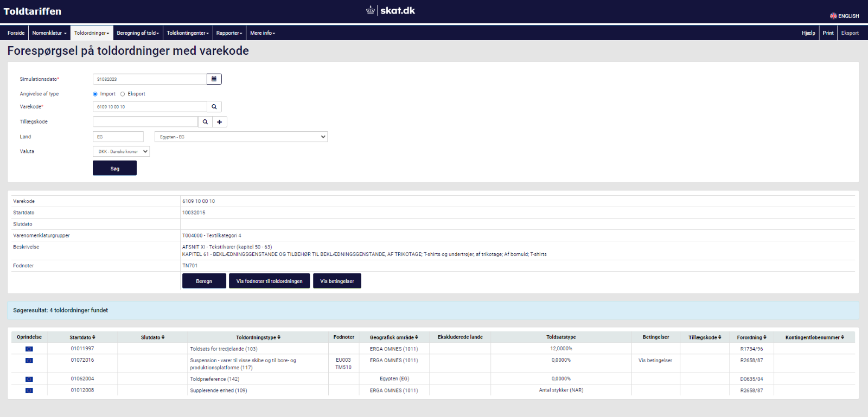868x417 pixels.
Task: Click the R1734/96 regulation cell
Action: pyautogui.click(x=751, y=349)
